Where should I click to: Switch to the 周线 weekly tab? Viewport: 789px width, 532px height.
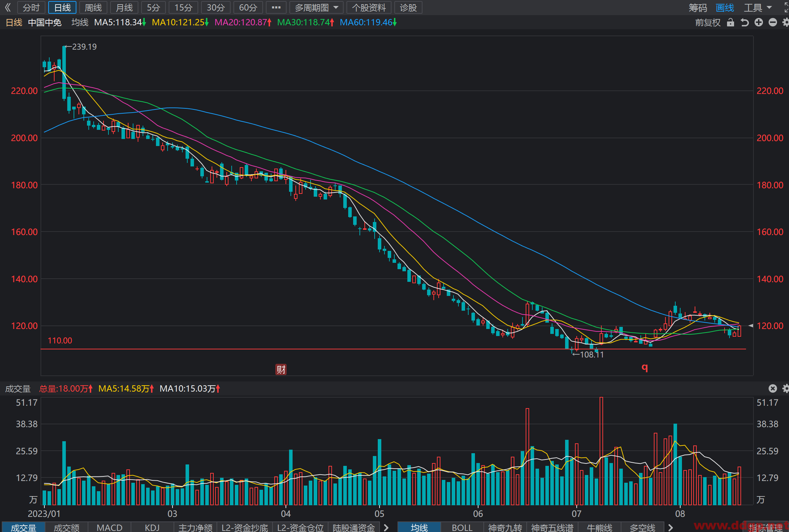coord(93,7)
